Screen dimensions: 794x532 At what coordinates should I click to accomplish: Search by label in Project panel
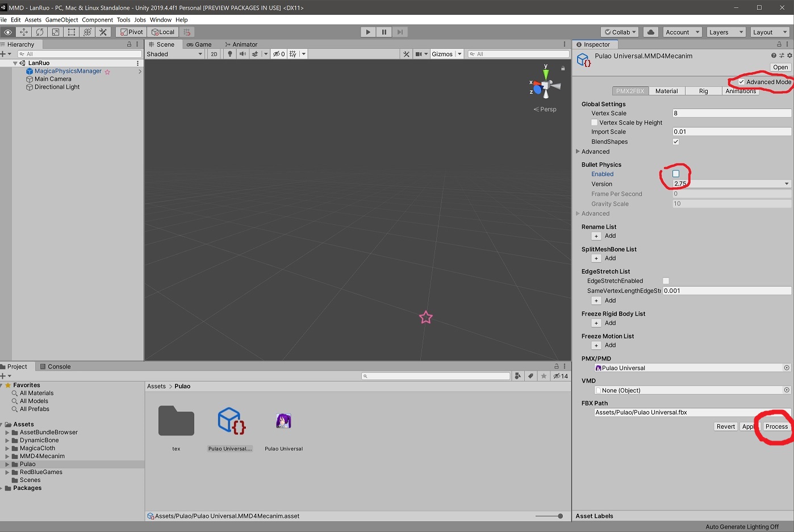(530, 376)
